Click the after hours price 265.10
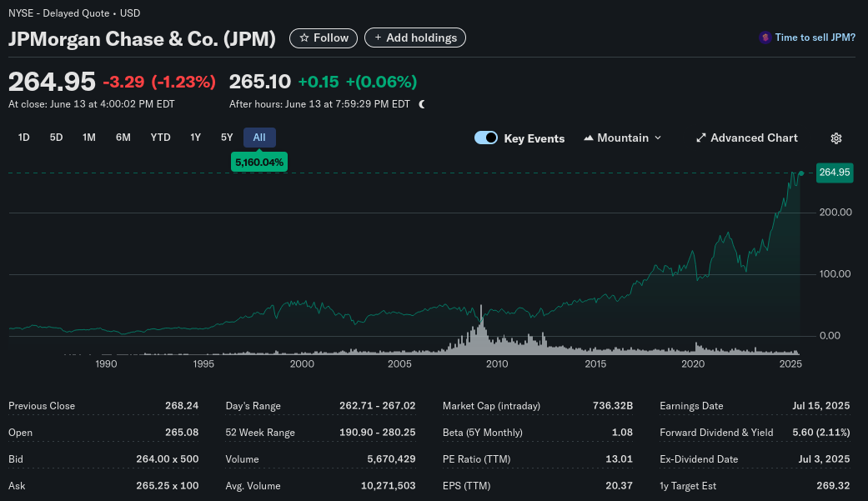Image resolution: width=868 pixels, height=501 pixels. [x=259, y=82]
